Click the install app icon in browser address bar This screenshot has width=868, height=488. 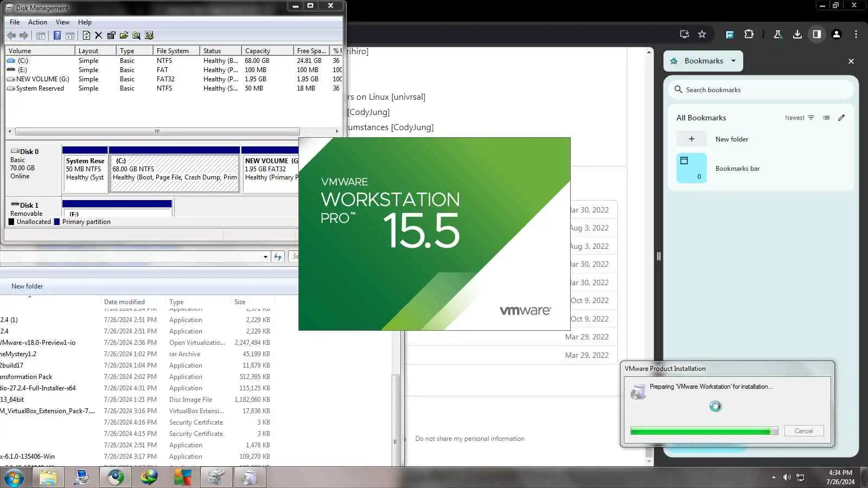click(x=685, y=34)
